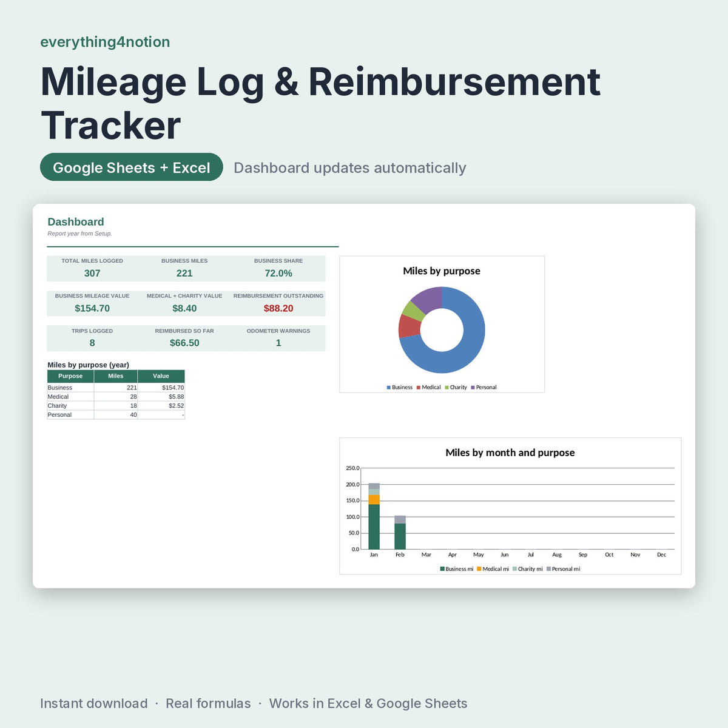
Task: Click the 'Charity mi' legend entry
Action: point(528,569)
